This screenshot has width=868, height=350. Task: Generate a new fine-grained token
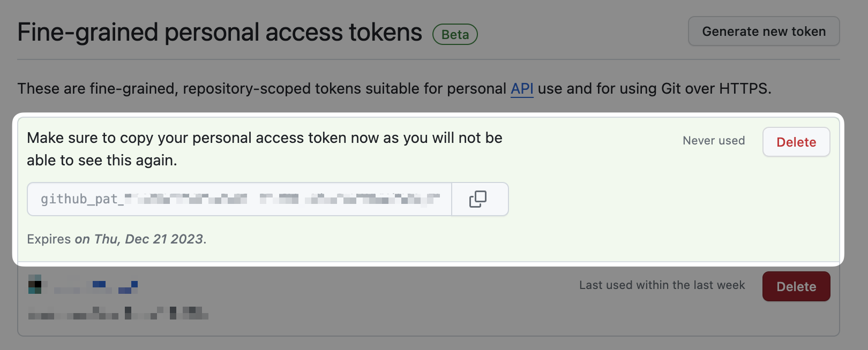[x=764, y=31]
